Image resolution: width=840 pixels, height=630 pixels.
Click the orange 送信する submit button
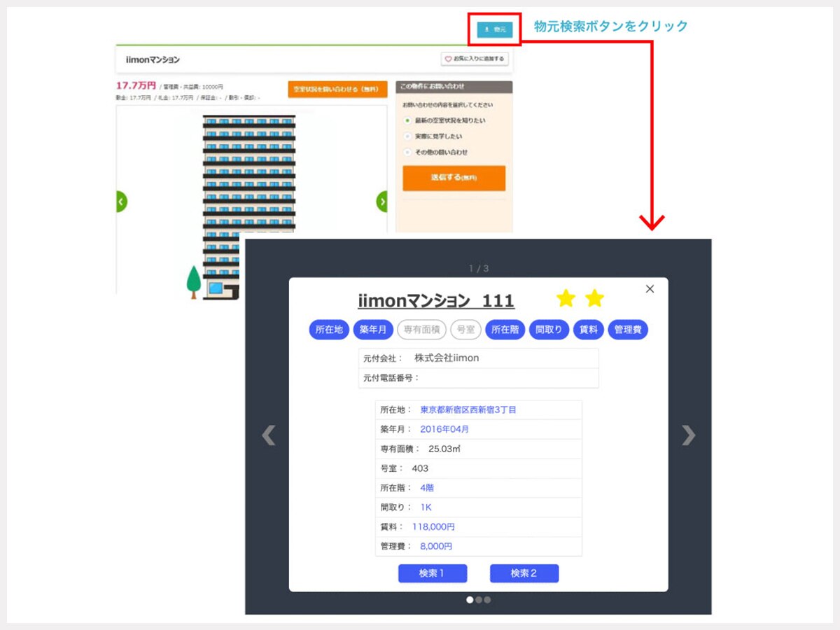tap(454, 178)
